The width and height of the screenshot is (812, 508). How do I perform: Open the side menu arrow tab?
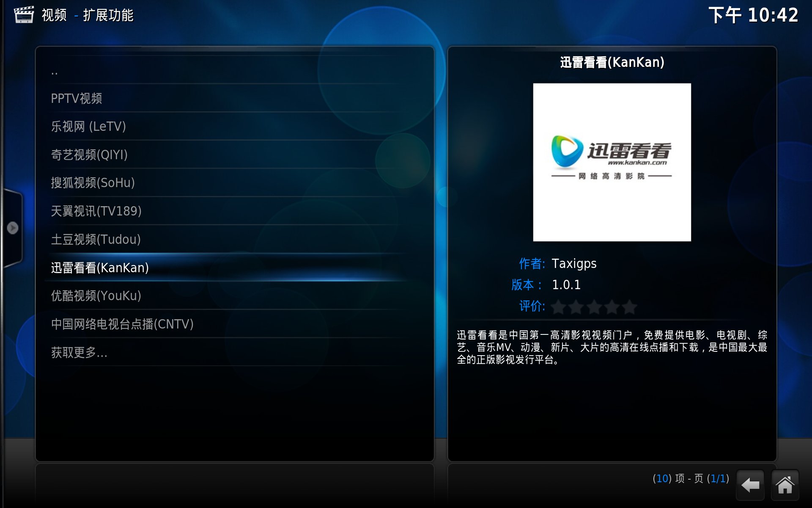point(12,228)
